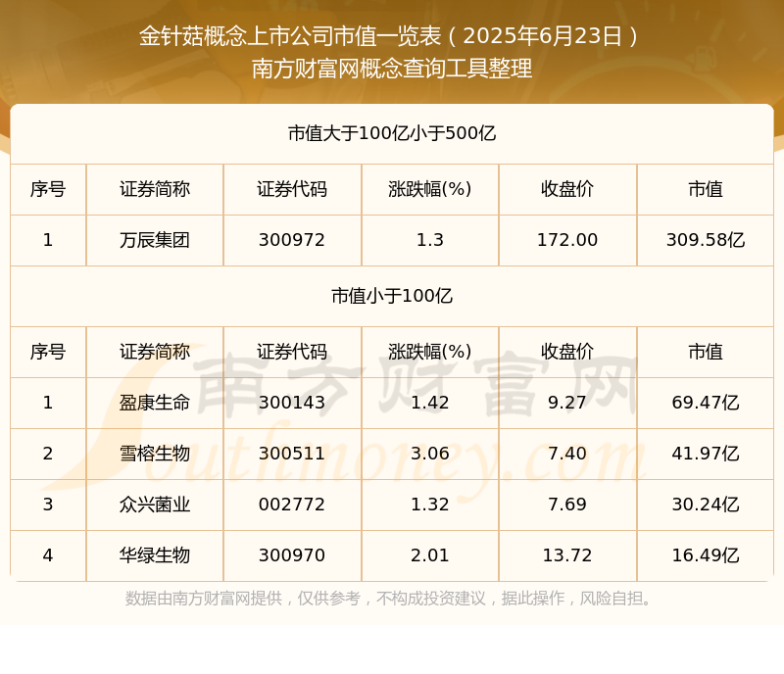Click 市值 header in the upper table

705,189
